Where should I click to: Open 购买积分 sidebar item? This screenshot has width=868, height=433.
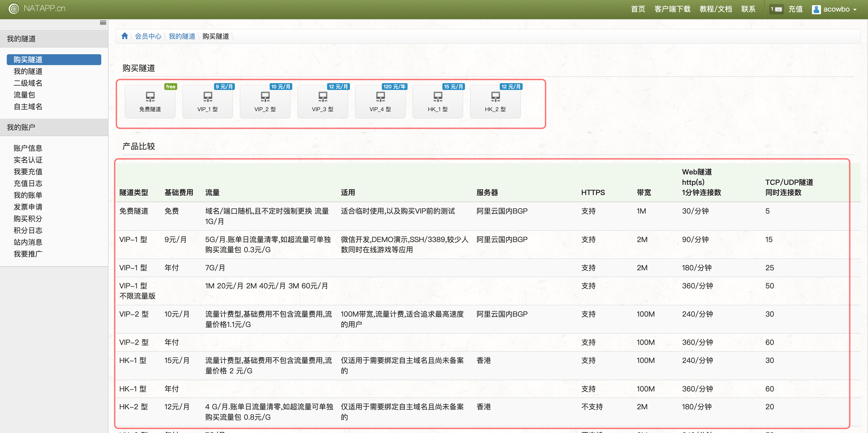28,219
